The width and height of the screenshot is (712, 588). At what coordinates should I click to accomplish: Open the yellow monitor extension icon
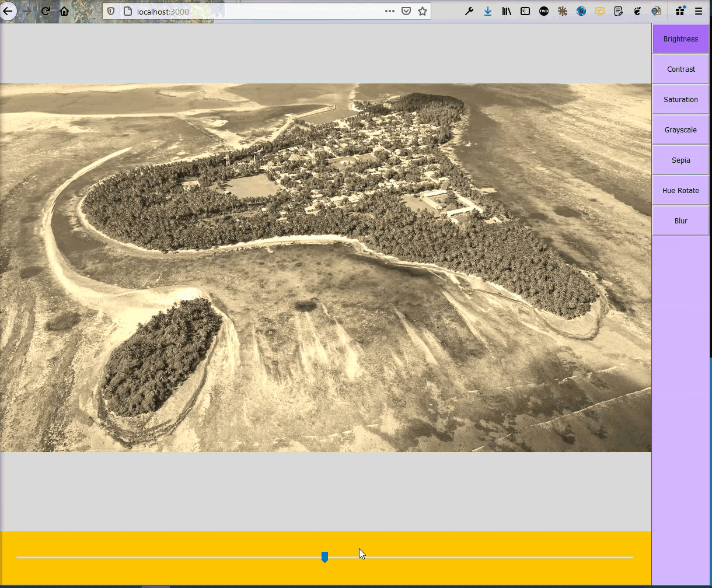coord(600,11)
